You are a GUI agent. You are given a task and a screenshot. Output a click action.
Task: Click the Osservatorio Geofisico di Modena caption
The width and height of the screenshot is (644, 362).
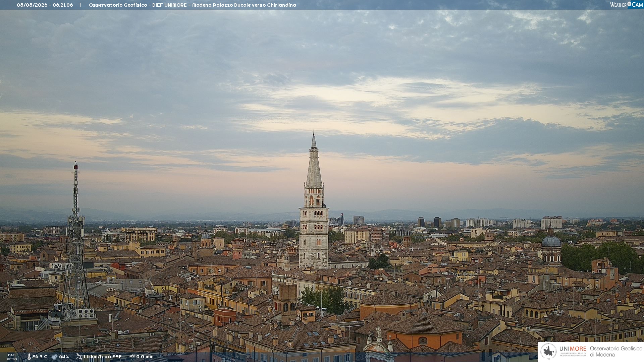[616, 352]
